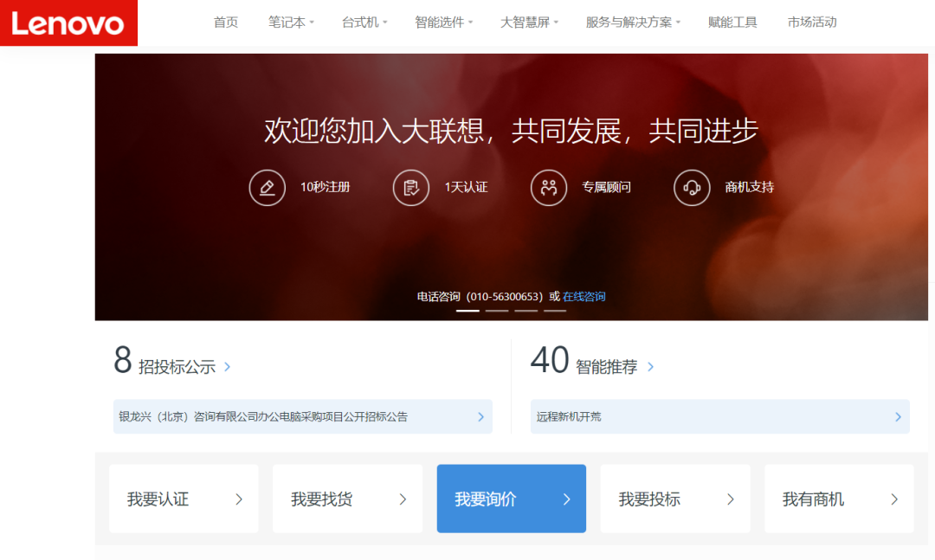Select the third banner slide indicator
Viewport: 935px width, 560px height.
coord(526,311)
